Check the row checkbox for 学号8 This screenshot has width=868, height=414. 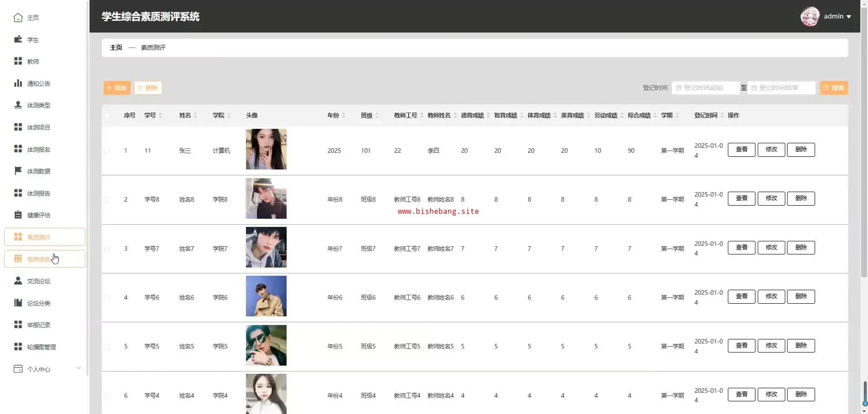107,199
